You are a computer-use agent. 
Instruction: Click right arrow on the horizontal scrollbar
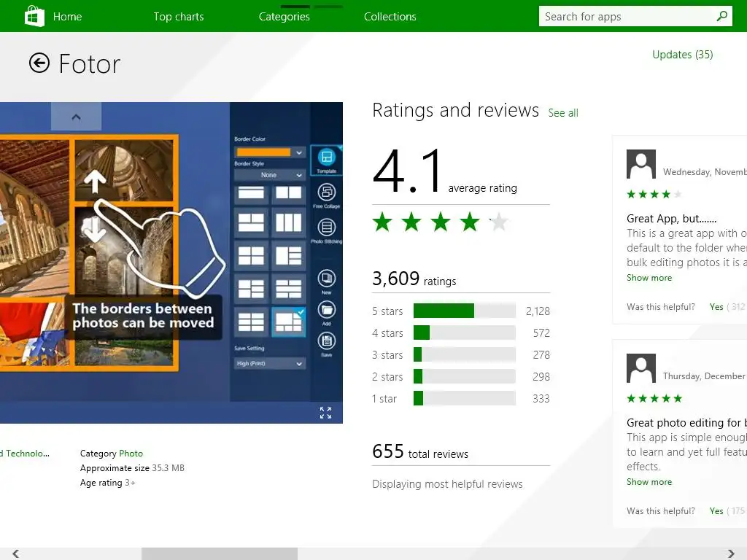point(731,553)
